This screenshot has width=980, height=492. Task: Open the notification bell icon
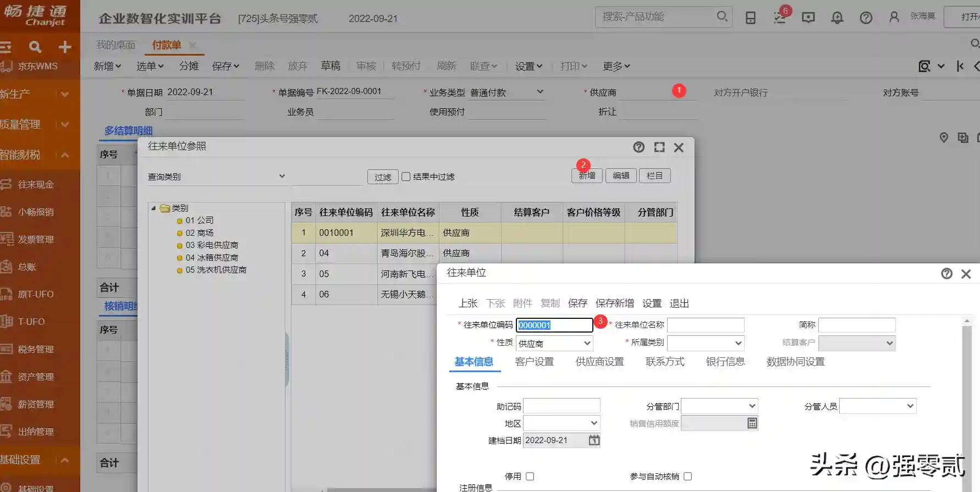click(x=837, y=18)
